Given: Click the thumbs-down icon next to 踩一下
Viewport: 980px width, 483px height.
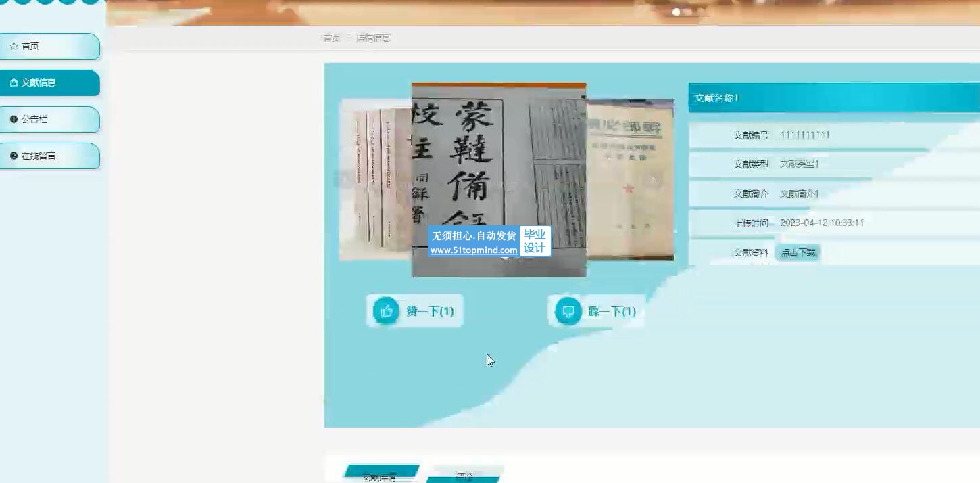Looking at the screenshot, I should [568, 311].
